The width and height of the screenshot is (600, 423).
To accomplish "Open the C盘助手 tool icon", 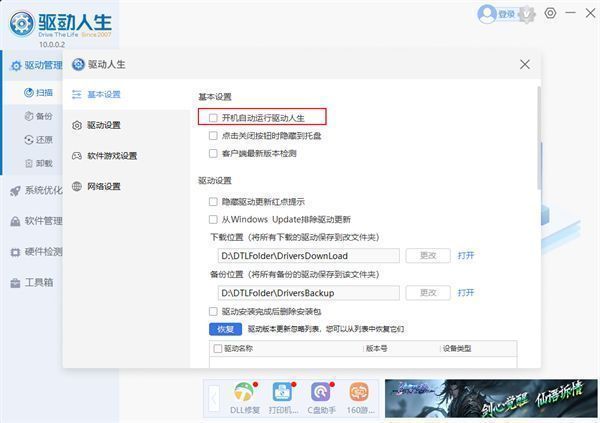I will [x=321, y=392].
